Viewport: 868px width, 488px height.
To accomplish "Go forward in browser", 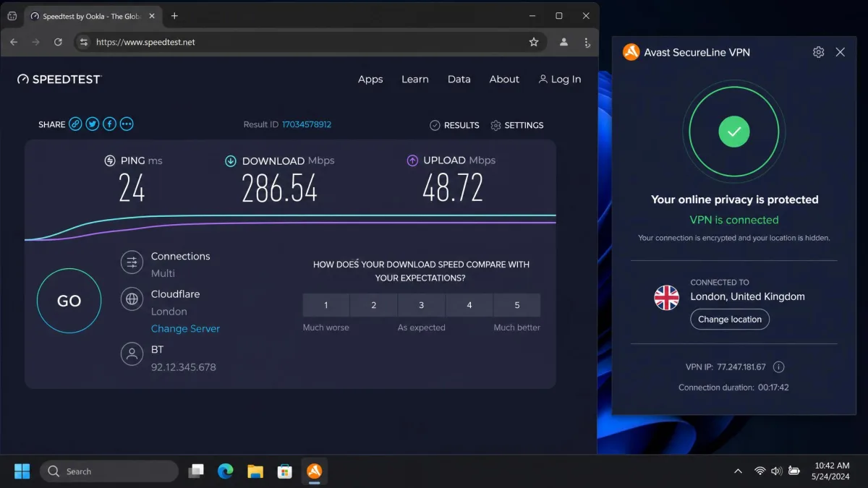I will (35, 42).
